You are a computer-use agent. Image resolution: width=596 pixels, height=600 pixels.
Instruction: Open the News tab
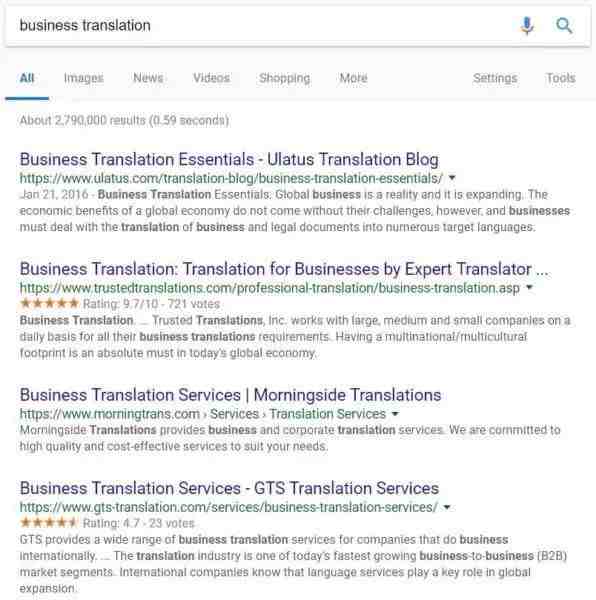click(148, 78)
